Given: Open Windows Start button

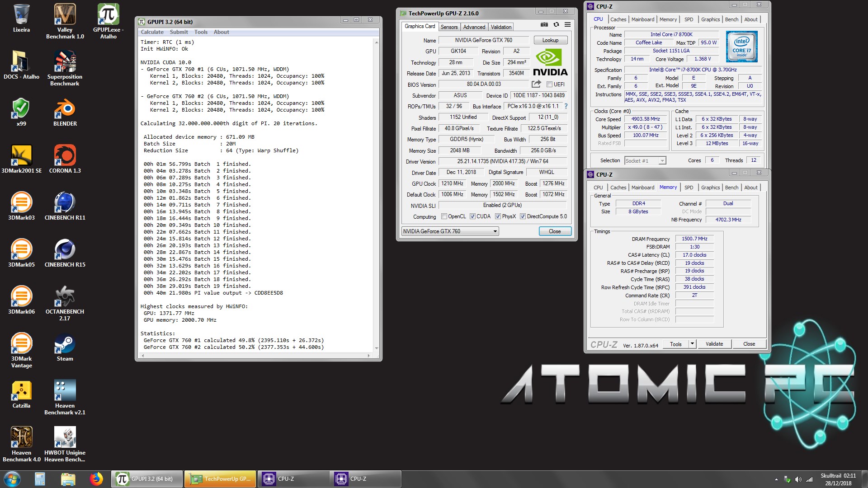Looking at the screenshot, I should [x=12, y=479].
